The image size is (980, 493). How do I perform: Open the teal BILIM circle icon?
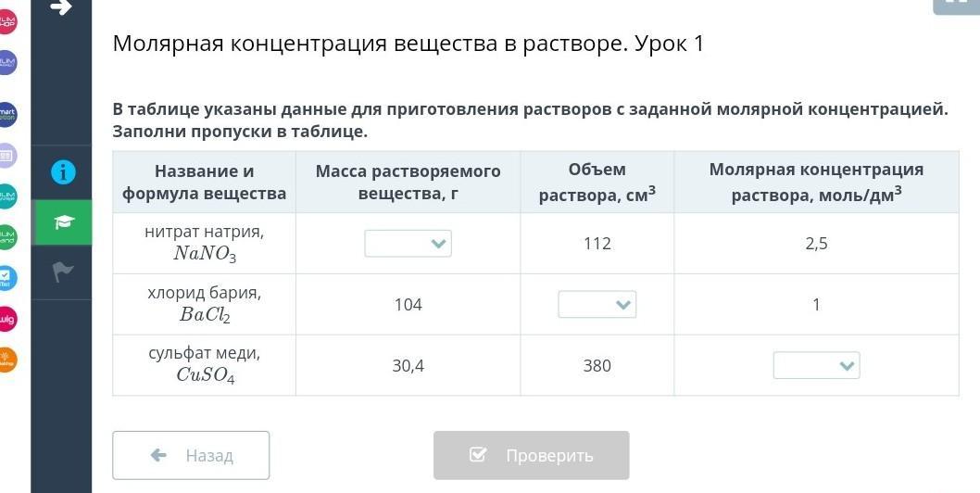(6, 196)
